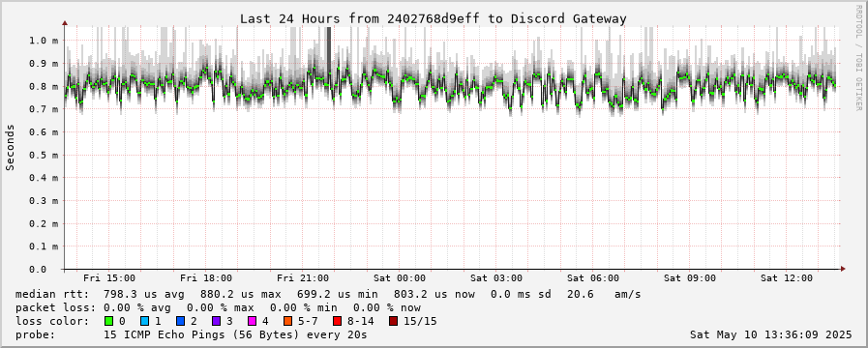868x348 pixels.
Task: Click the 'Fri 15:00' time axis label
Action: [x=109, y=278]
